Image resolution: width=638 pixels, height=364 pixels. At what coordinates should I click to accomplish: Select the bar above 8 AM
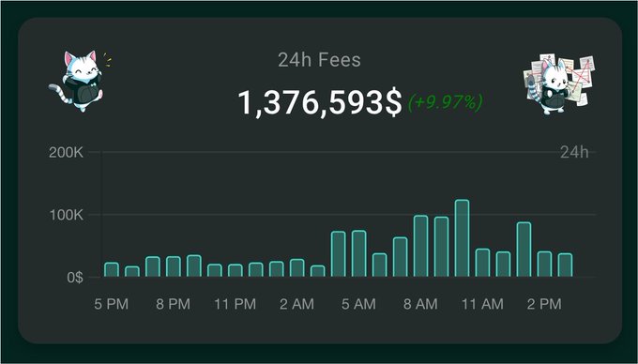(x=420, y=246)
